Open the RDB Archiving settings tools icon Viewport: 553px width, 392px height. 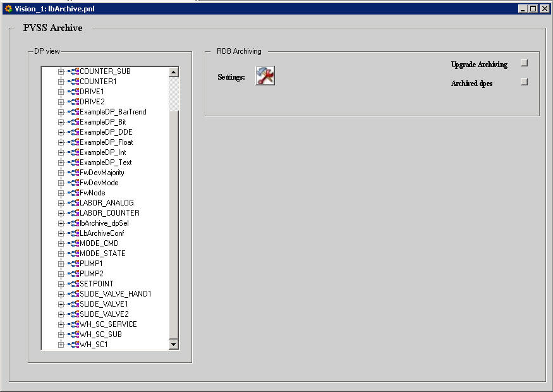point(265,76)
